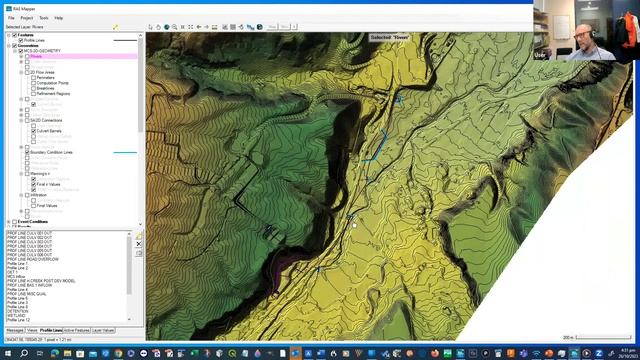This screenshot has width=640, height=360.
Task: Open taskbar search magnifier
Action: pyautogui.click(x=24, y=353)
